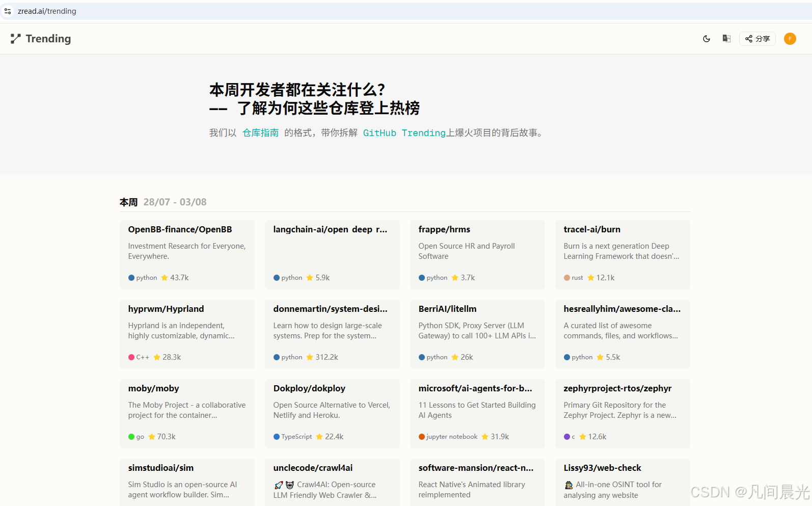Click the python dot on OpenBB card
This screenshot has height=506, width=812.
click(x=131, y=278)
